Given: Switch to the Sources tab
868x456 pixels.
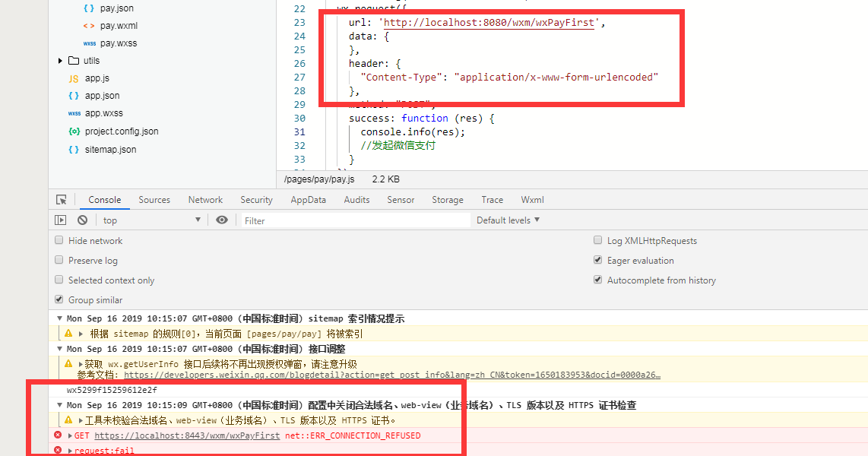Looking at the screenshot, I should click(x=154, y=200).
